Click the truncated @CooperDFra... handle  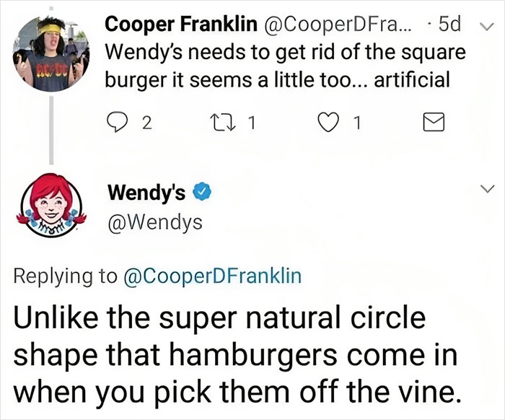[328, 27]
